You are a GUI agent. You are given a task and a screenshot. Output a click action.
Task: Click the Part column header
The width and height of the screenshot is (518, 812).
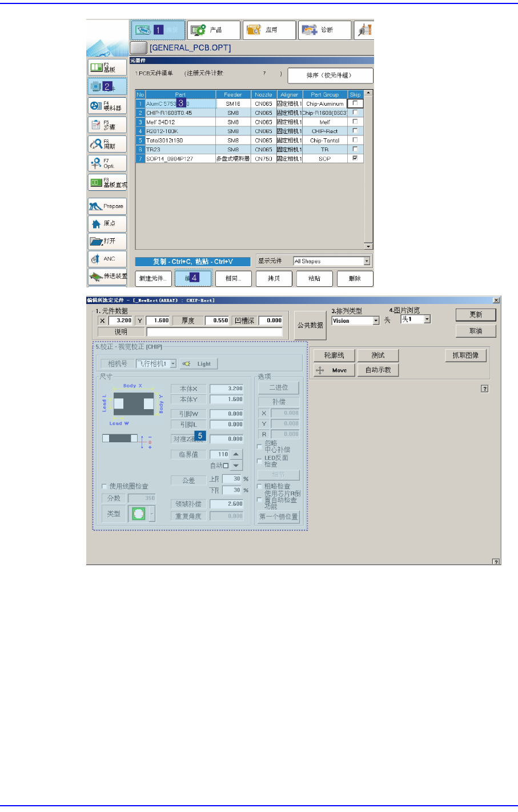click(x=180, y=94)
